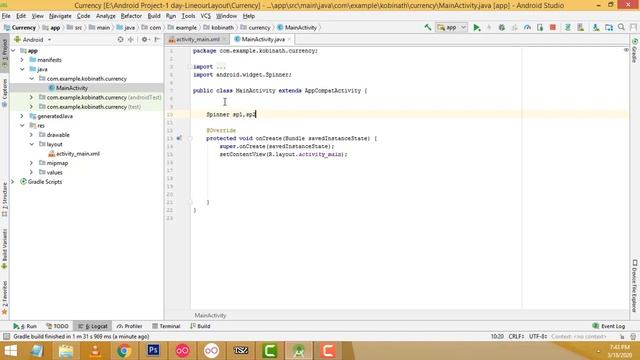Collapse the app module tree node

coord(13,51)
